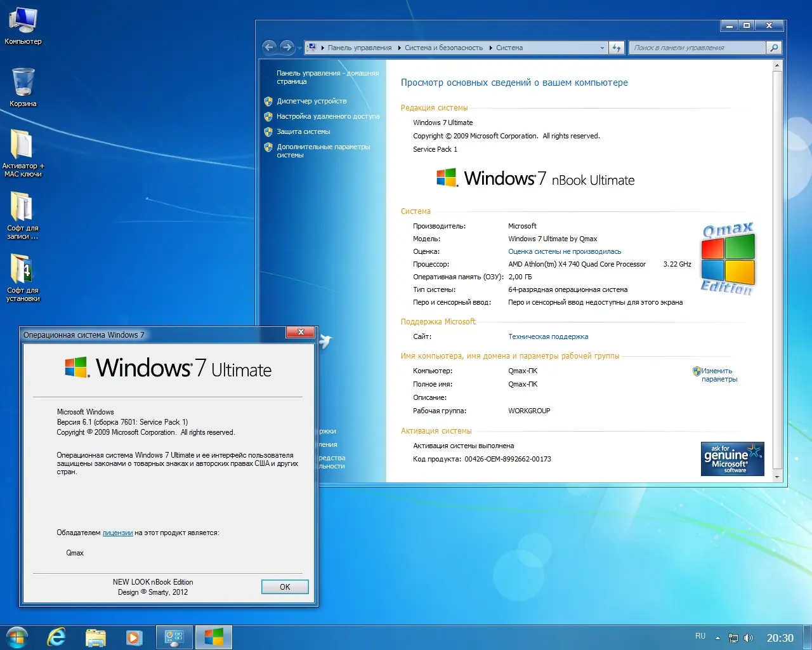The height and width of the screenshot is (650, 812).
Task: Click the ask for genuine Microsoft badge
Action: [732, 458]
